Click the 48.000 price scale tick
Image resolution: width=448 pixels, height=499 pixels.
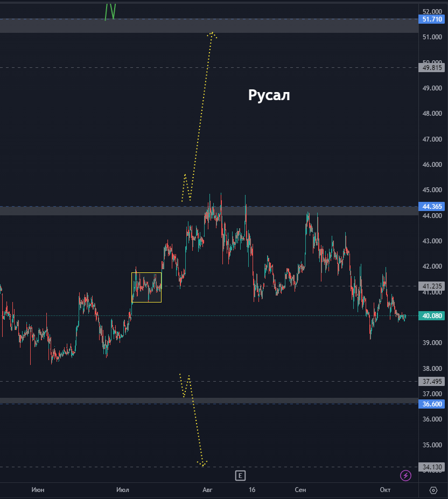(432, 114)
